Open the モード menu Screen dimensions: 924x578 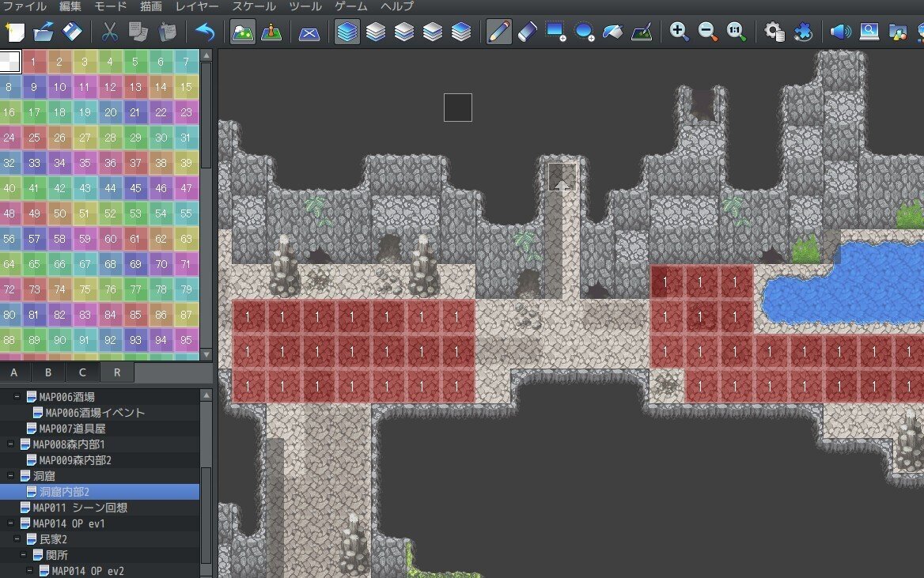pyautogui.click(x=110, y=6)
